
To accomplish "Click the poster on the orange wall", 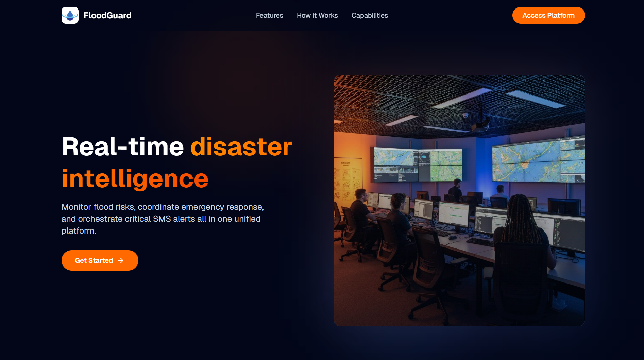I will [x=347, y=178].
